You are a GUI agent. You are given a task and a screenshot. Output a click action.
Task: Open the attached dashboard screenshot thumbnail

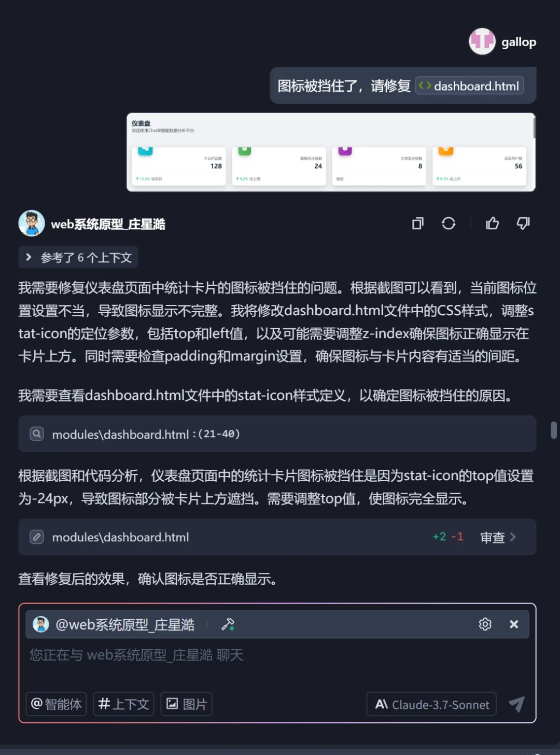(331, 152)
